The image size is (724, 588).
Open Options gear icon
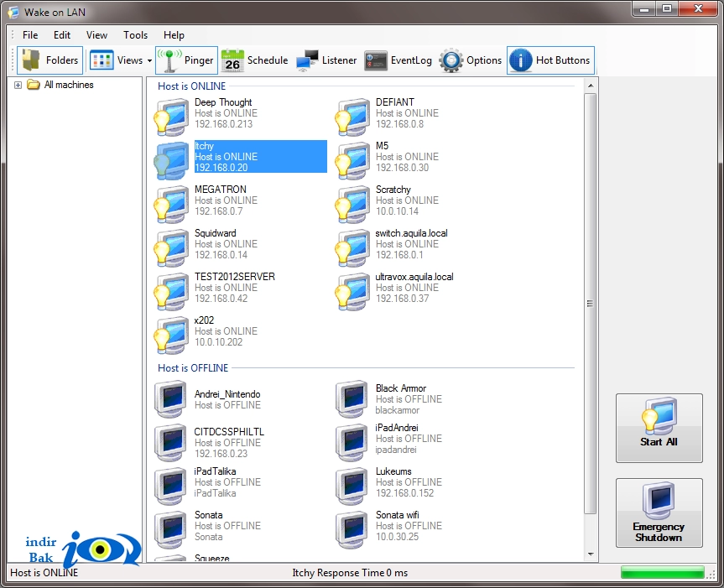(451, 60)
